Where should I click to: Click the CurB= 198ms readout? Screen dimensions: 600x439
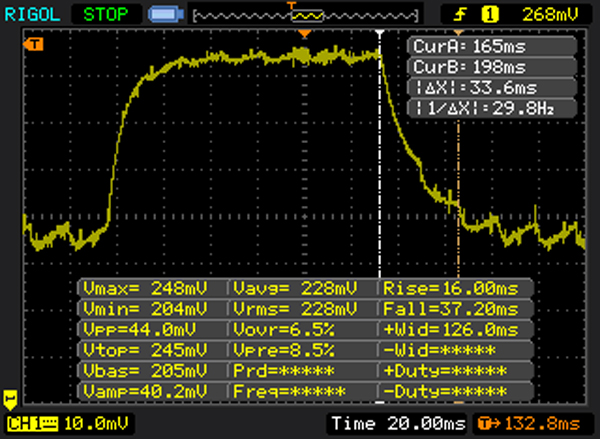[x=492, y=67]
